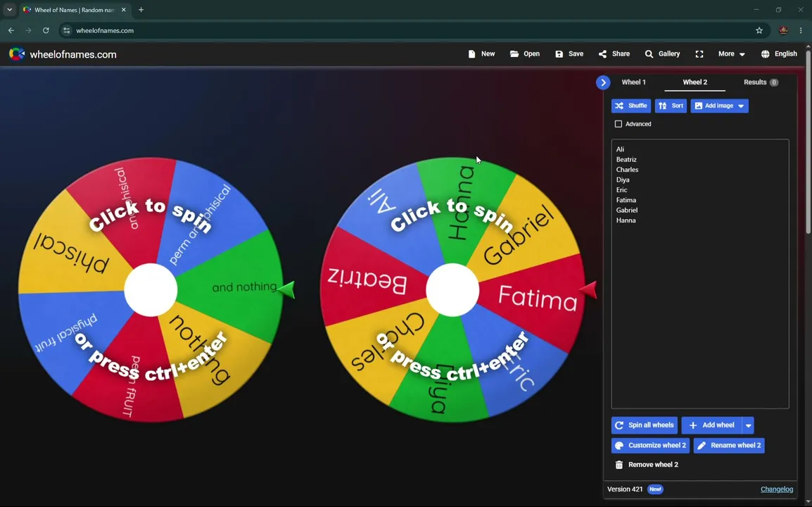Click the green pointer on left wheel
The height and width of the screenshot is (507, 812).
coord(286,290)
